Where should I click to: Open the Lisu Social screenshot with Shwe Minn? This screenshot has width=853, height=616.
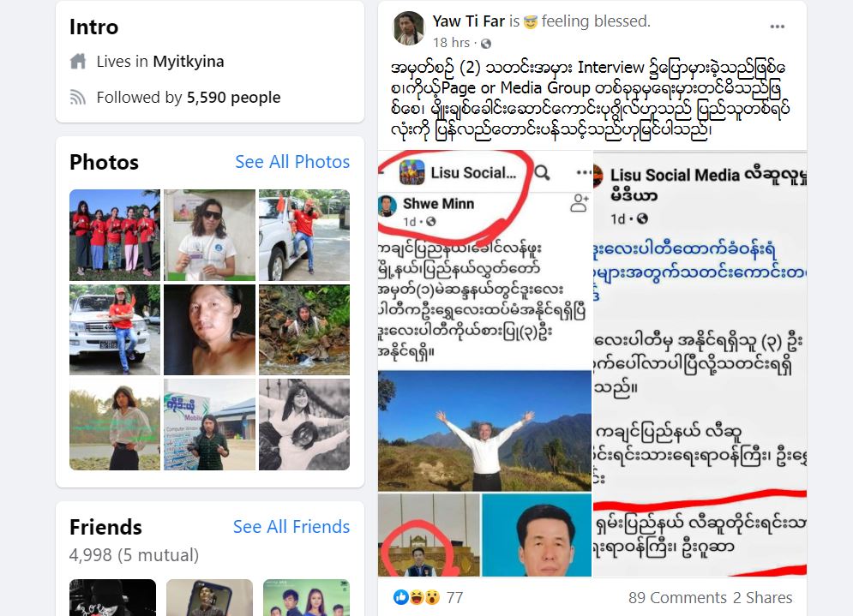[x=484, y=362]
